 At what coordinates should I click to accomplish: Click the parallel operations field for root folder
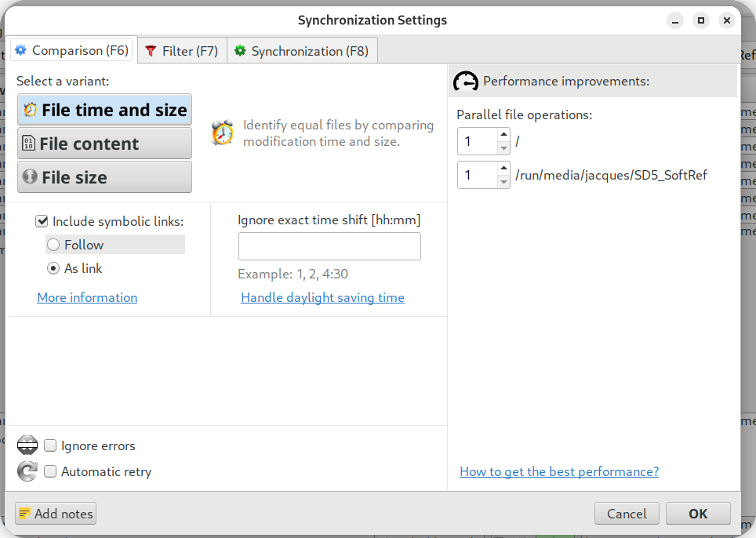tap(478, 141)
